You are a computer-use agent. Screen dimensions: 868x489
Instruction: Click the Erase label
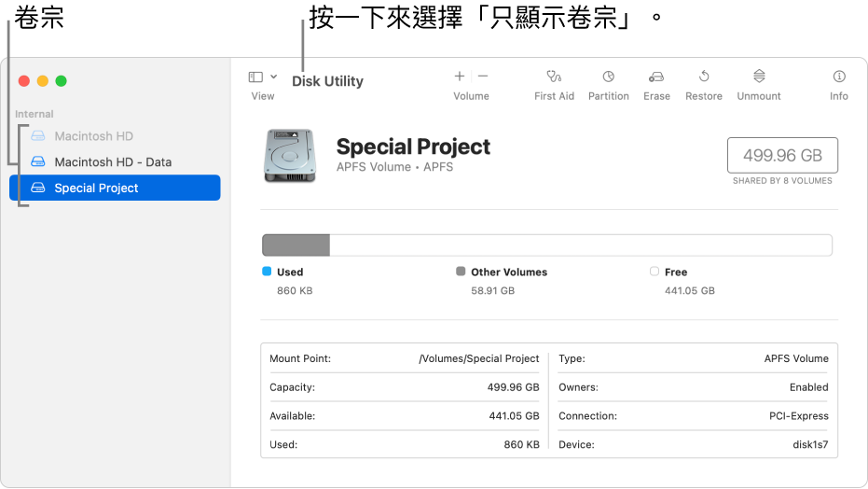point(656,96)
